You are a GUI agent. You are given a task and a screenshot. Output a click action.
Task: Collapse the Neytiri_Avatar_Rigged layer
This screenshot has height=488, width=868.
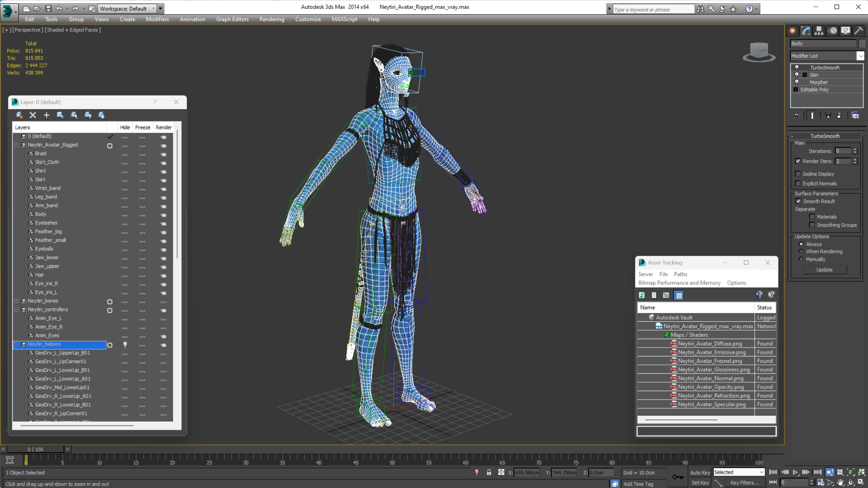point(16,145)
